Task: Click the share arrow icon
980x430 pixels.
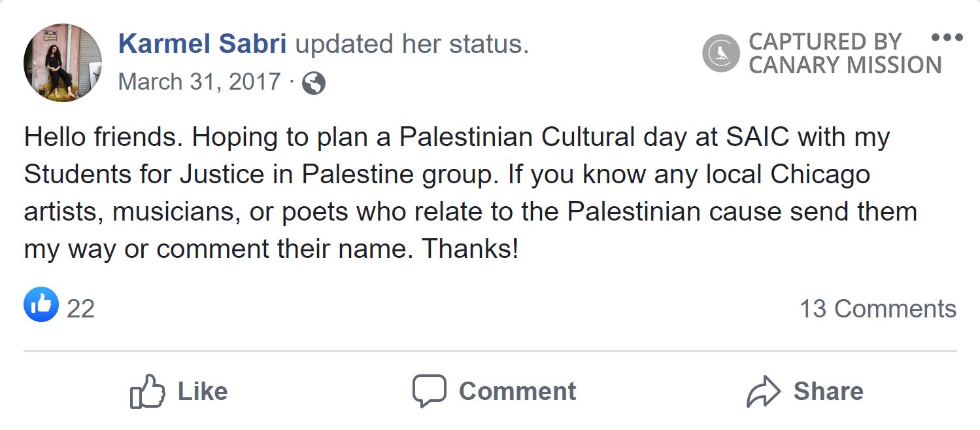Action: click(763, 391)
